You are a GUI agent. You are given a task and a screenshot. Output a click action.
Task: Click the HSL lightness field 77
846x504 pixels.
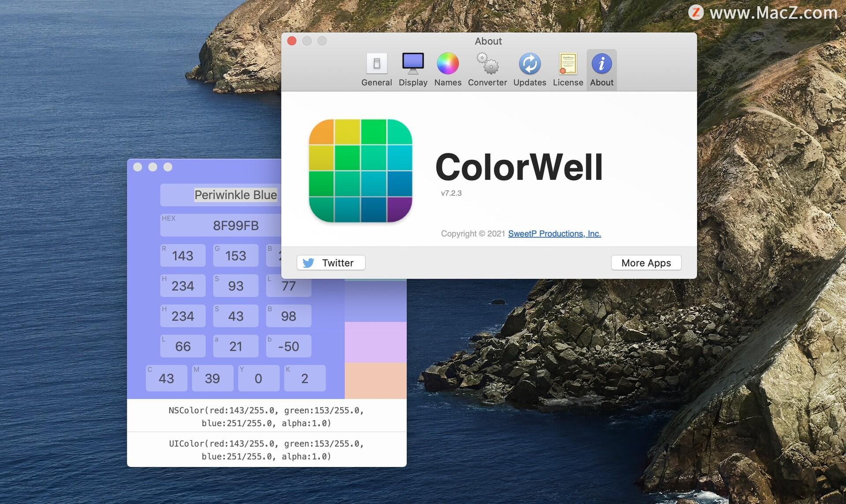click(x=289, y=287)
